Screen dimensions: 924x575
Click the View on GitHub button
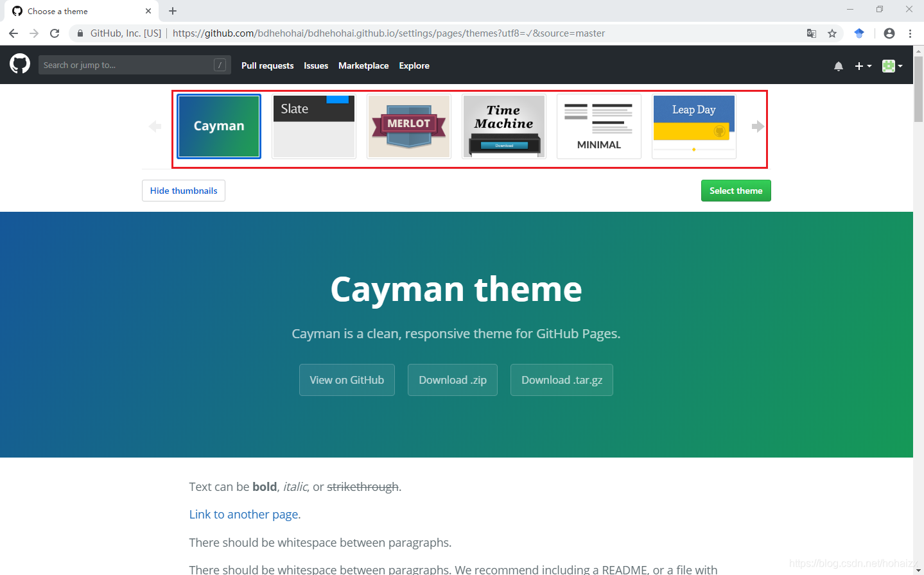[x=347, y=380]
